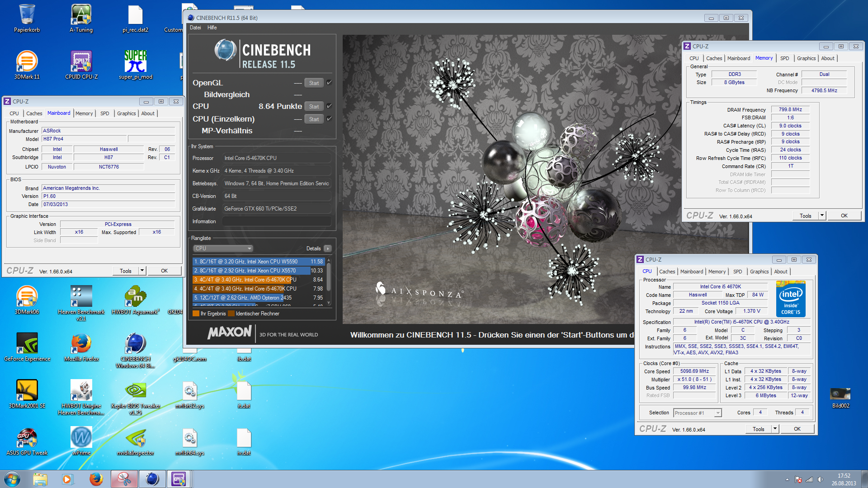
Task: Launch A-Tuning desktop shortcut
Action: [x=81, y=18]
